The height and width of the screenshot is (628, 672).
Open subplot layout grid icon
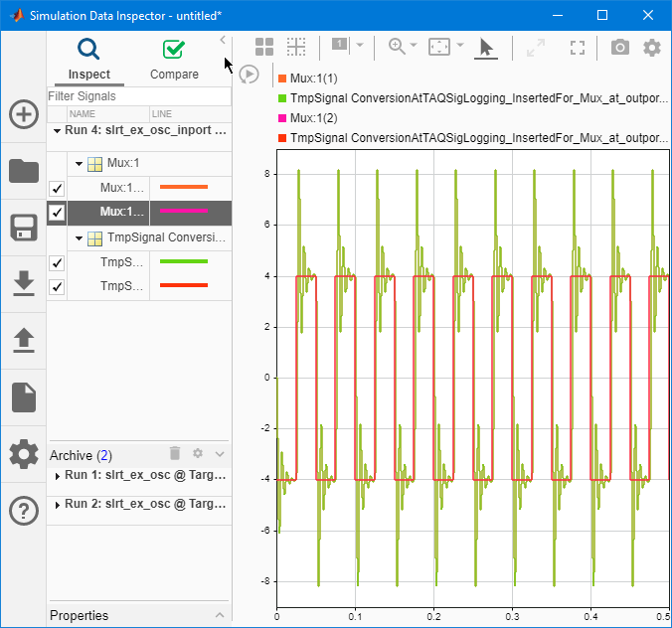click(264, 47)
